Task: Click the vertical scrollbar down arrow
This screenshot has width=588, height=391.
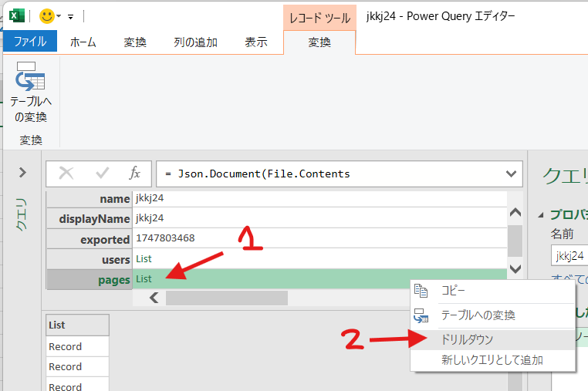Action: point(515,269)
